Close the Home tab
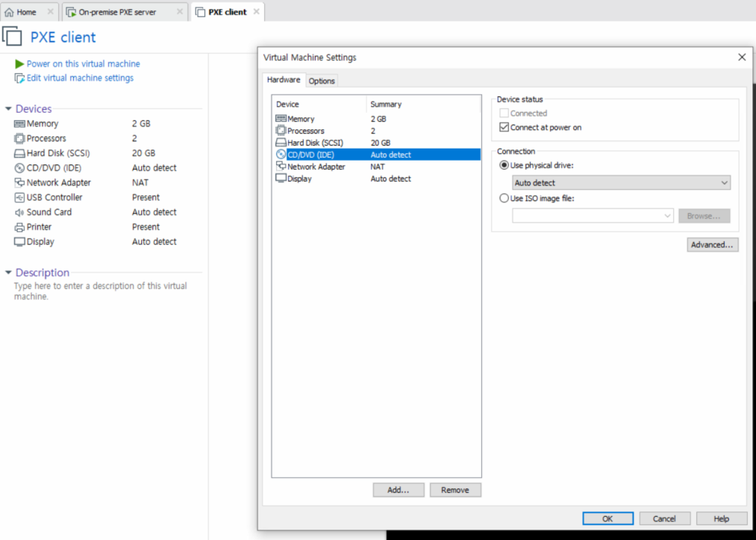Viewport: 756px width, 540px height. point(50,12)
